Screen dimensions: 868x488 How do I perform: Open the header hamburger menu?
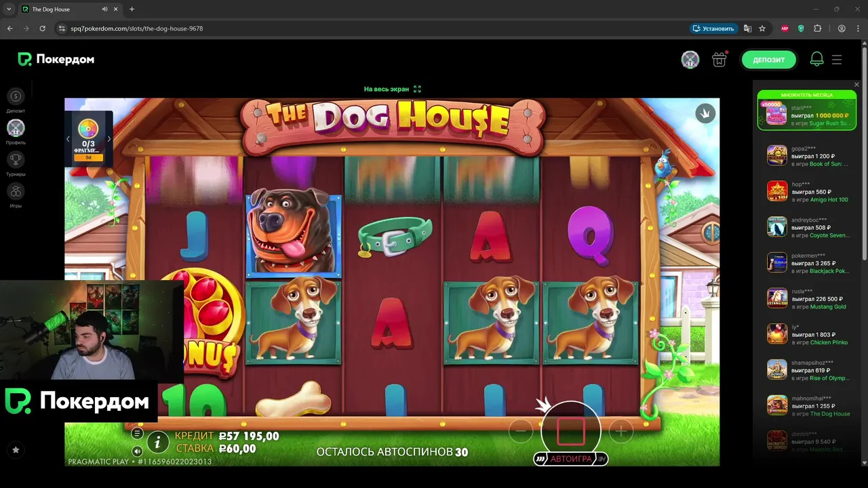click(x=837, y=60)
